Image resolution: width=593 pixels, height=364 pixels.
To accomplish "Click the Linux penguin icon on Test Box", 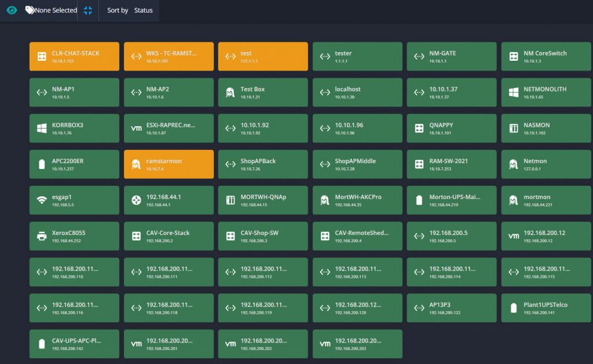I will (230, 93).
